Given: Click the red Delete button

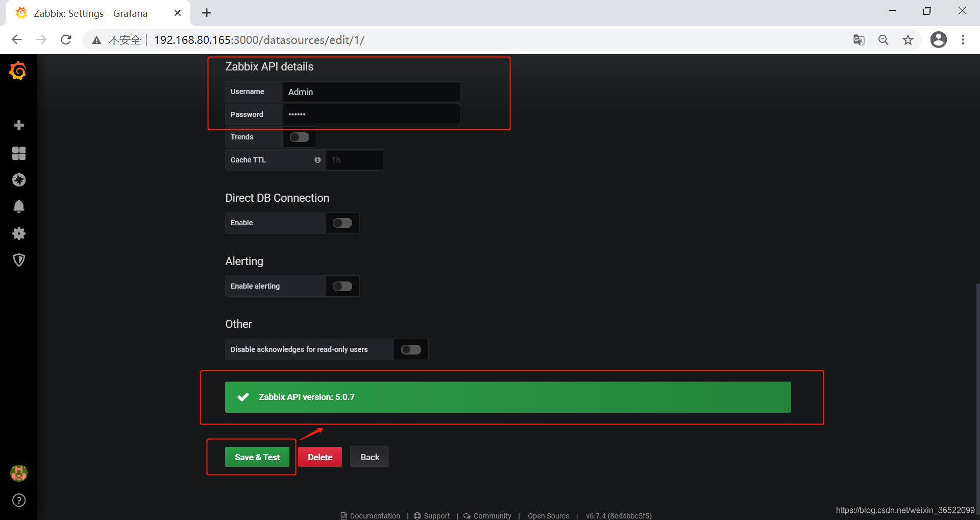Looking at the screenshot, I should 320,457.
